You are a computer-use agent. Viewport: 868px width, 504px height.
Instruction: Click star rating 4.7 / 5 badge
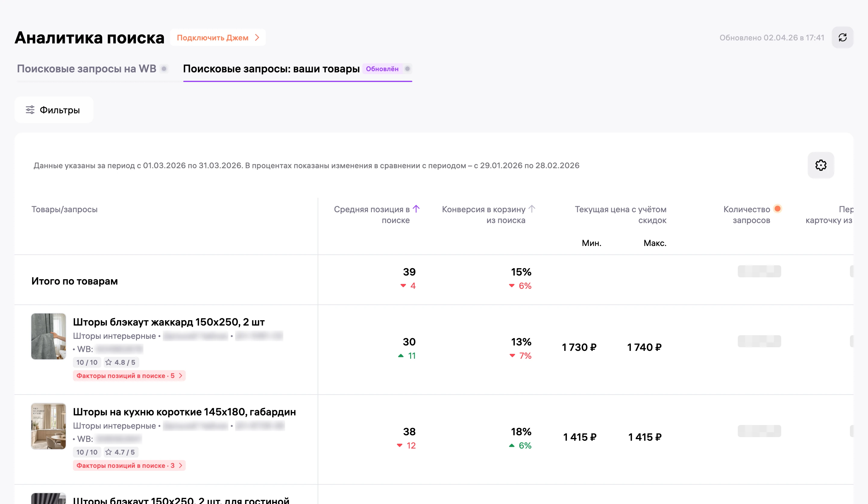coord(121,452)
